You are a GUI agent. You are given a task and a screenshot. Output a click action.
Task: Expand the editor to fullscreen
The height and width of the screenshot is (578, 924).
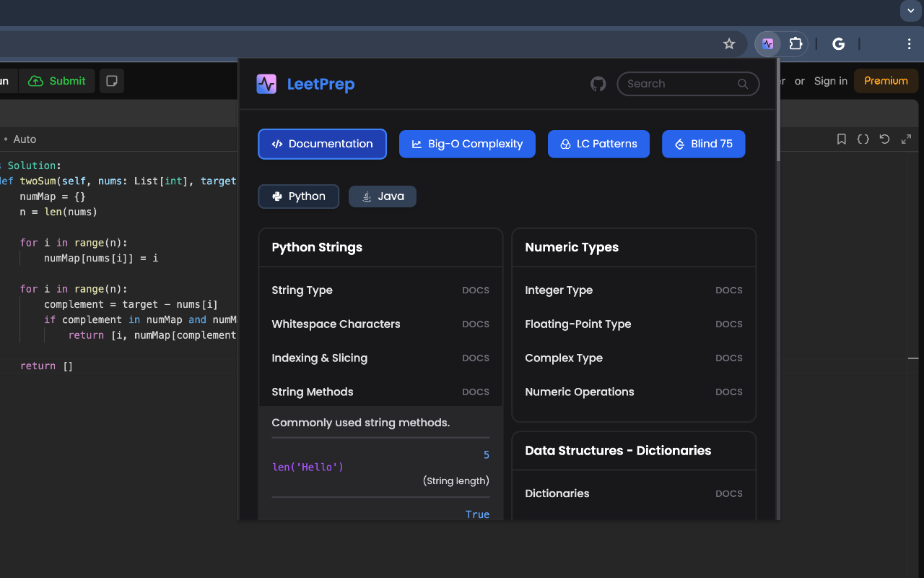tap(906, 139)
